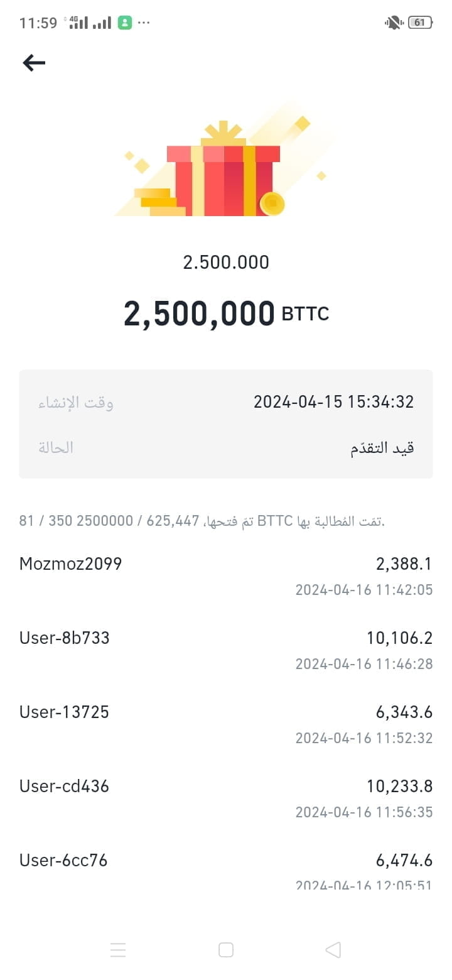The image size is (452, 980).
Task: Select the Mozmoz2099 claim entry
Action: [226, 576]
